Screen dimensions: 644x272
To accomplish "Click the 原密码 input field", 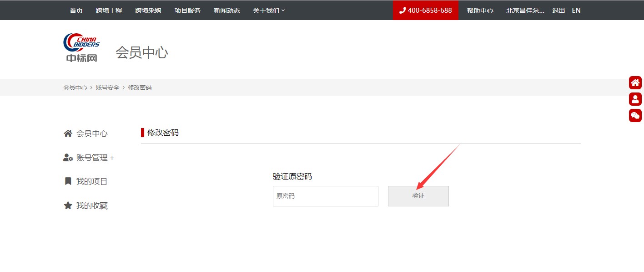I will [x=326, y=196].
